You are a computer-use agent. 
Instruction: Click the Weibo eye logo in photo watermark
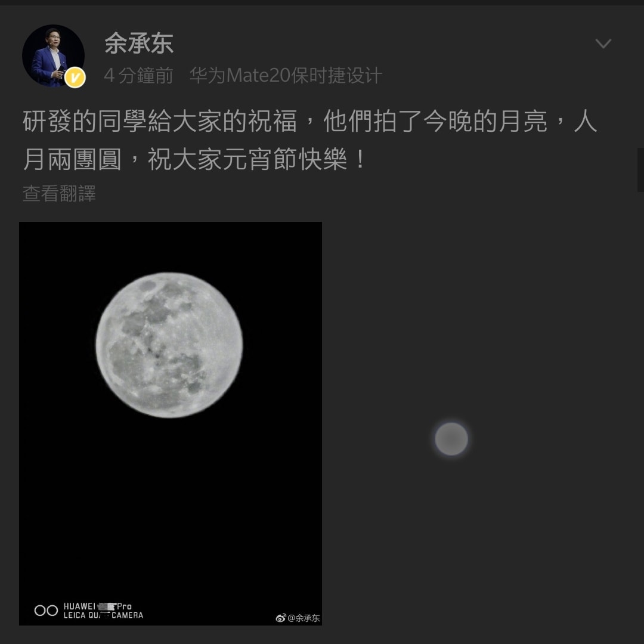281,618
